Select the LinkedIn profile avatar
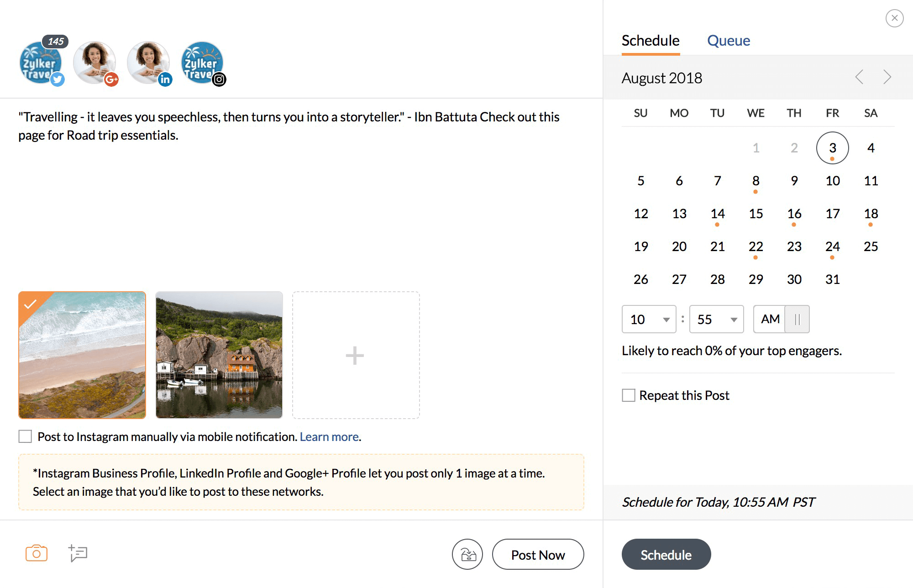Image resolution: width=913 pixels, height=588 pixels. pos(148,63)
